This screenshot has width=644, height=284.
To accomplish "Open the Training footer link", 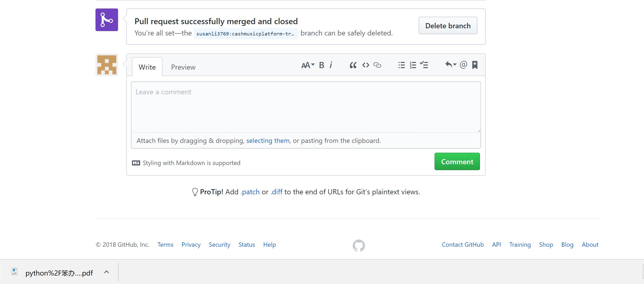I will (520, 245).
